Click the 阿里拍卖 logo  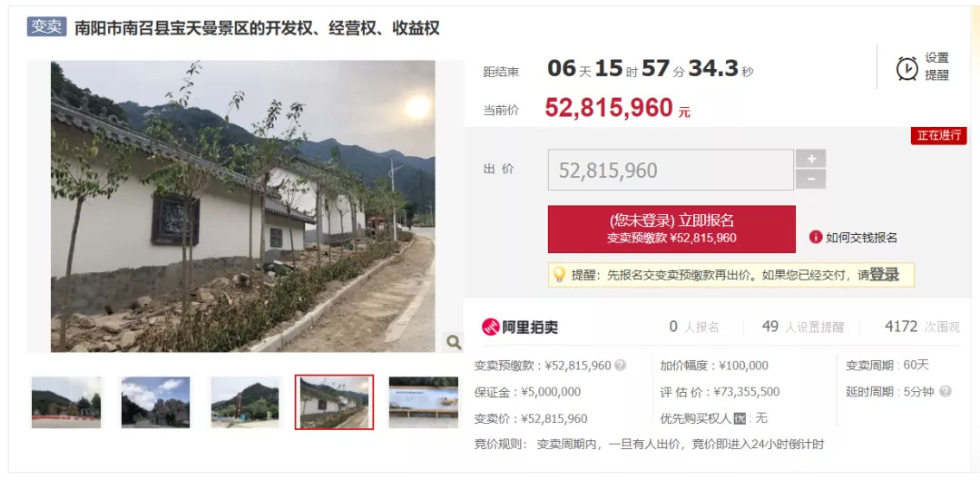click(520, 327)
